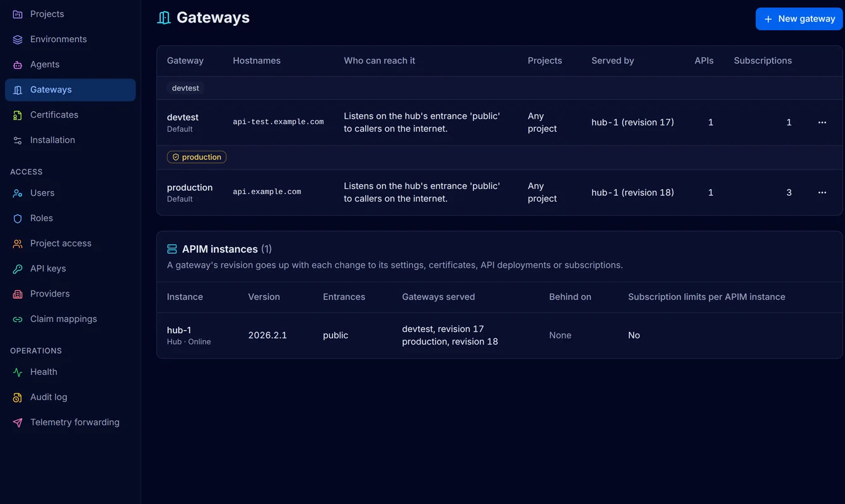Open the production gateway name
The image size is (845, 504).
190,187
